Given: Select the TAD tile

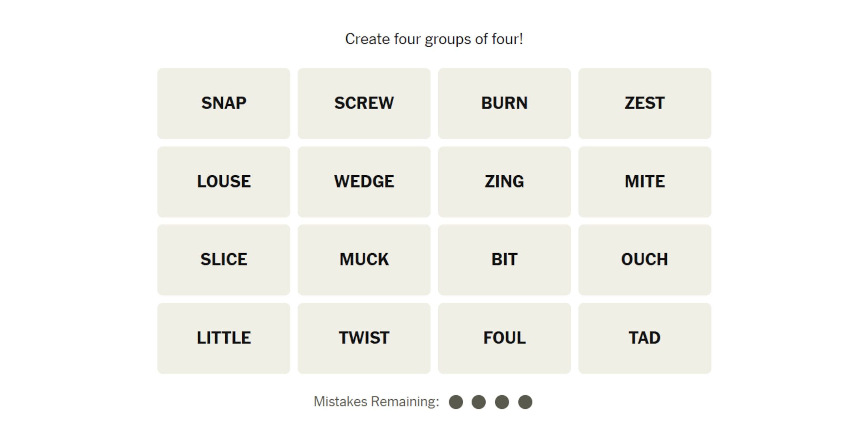Looking at the screenshot, I should coord(645,338).
